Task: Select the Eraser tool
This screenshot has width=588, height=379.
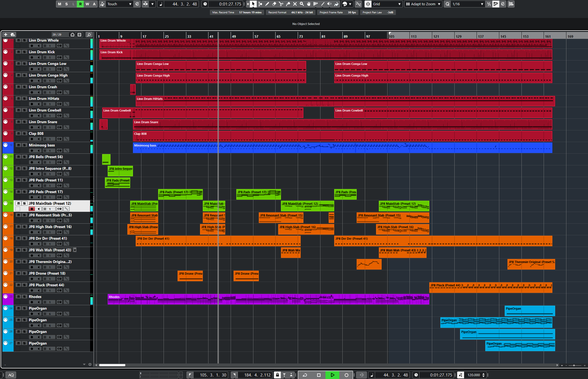Action: click(x=274, y=4)
